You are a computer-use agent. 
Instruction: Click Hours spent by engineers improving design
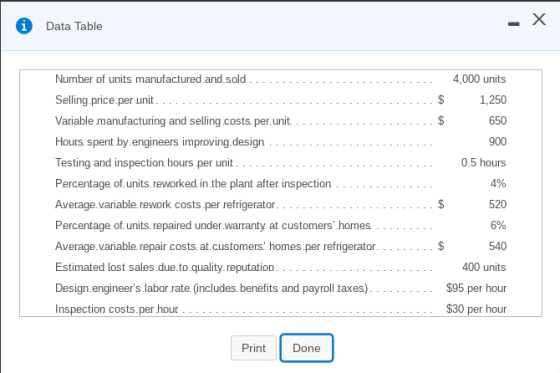(160, 142)
